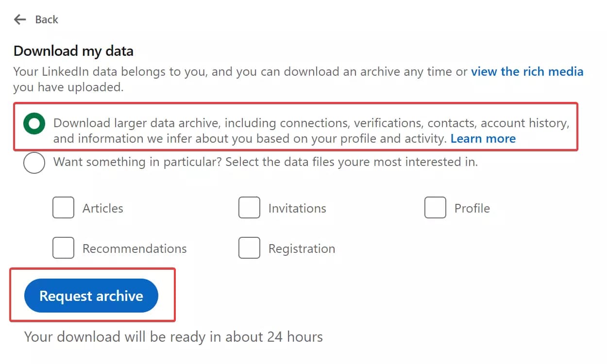Image resolution: width=607 pixels, height=364 pixels.
Task: Check the Profile checkbox
Action: [435, 207]
